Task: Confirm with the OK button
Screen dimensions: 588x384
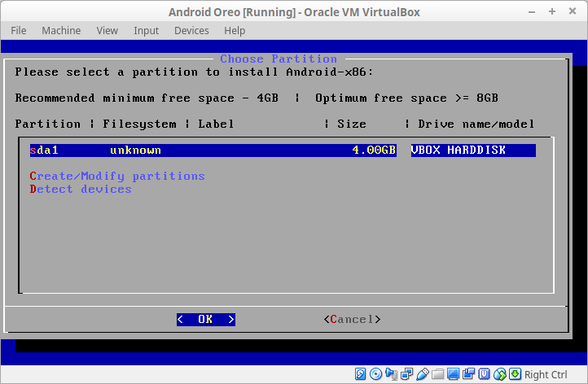Action: tap(206, 319)
